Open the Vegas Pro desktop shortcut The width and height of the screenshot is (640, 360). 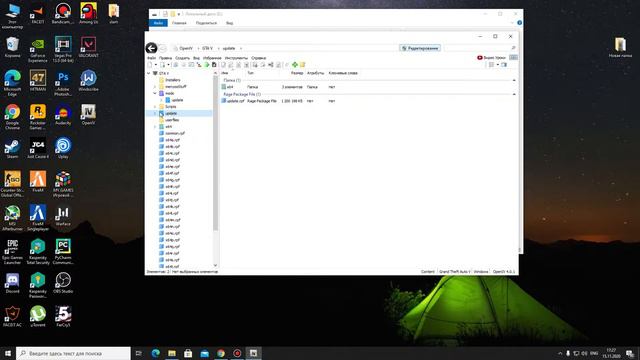coord(63,49)
